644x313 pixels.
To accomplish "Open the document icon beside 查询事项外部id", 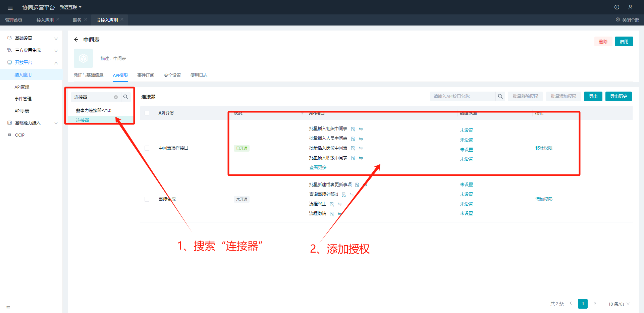I will click(344, 195).
